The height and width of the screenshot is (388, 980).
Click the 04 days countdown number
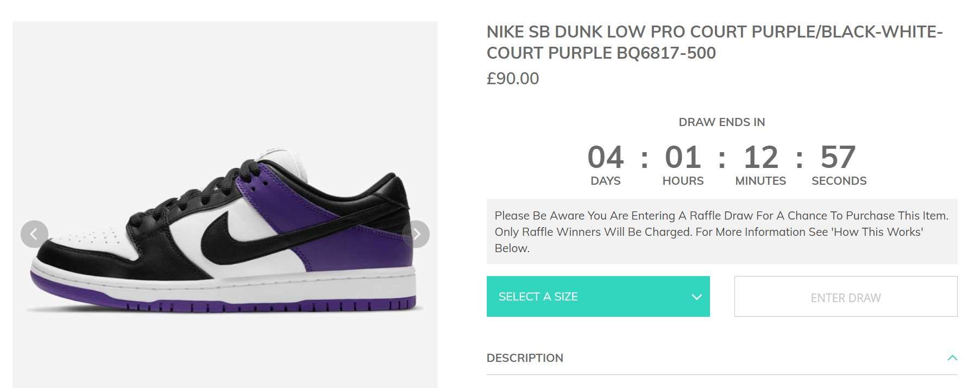(x=605, y=157)
